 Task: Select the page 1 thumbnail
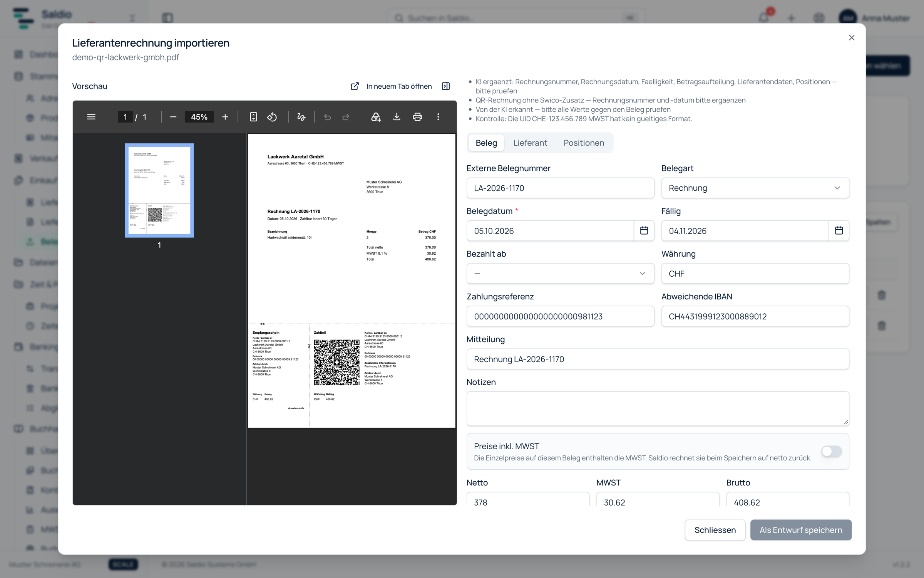[x=159, y=190]
